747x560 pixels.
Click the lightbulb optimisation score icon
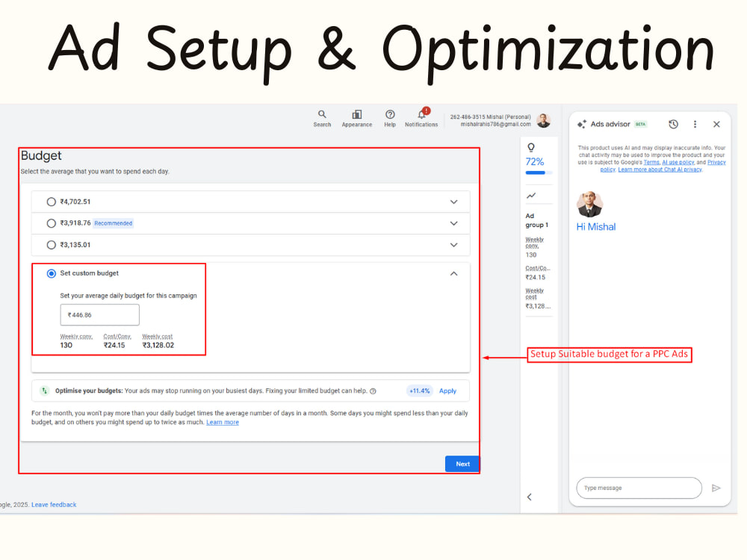point(531,147)
